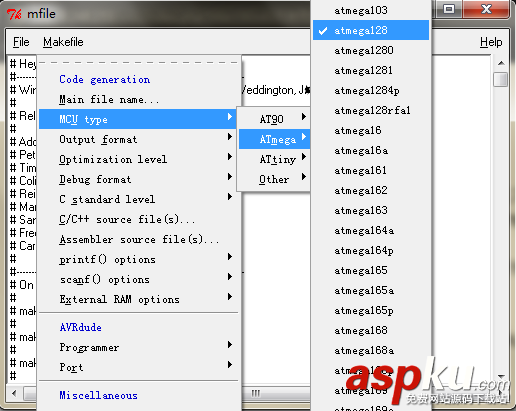Click the vertical scrollbar up arrow
The image size is (516, 411).
(501, 63)
